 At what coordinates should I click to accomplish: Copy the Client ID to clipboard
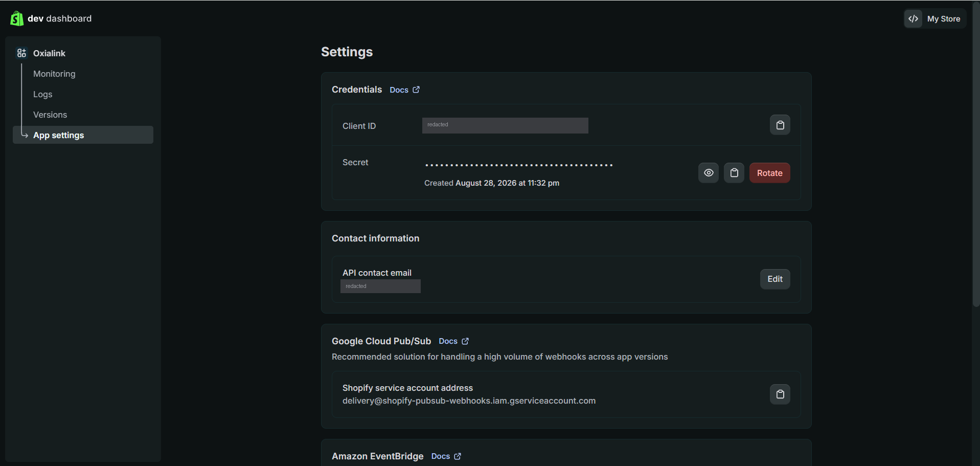[x=780, y=125]
